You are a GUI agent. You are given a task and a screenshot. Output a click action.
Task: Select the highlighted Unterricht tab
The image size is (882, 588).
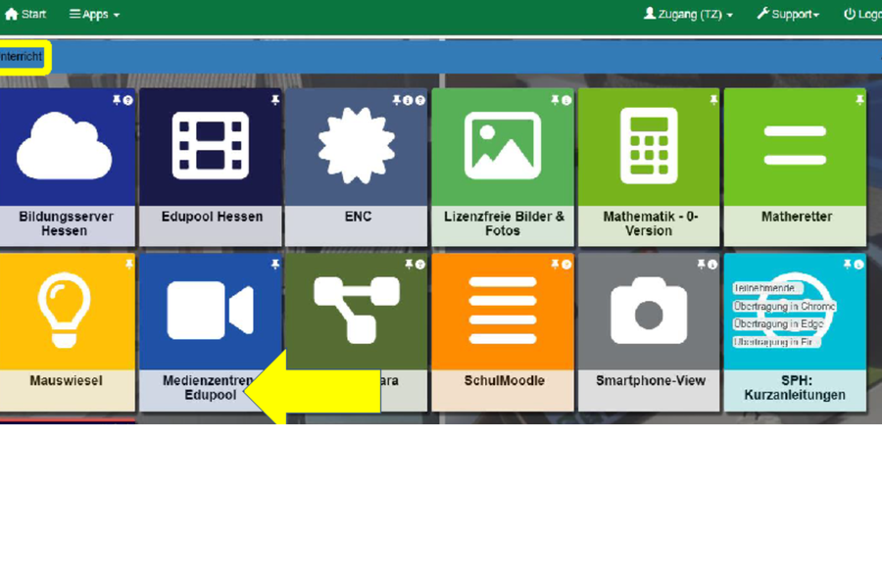(x=22, y=57)
